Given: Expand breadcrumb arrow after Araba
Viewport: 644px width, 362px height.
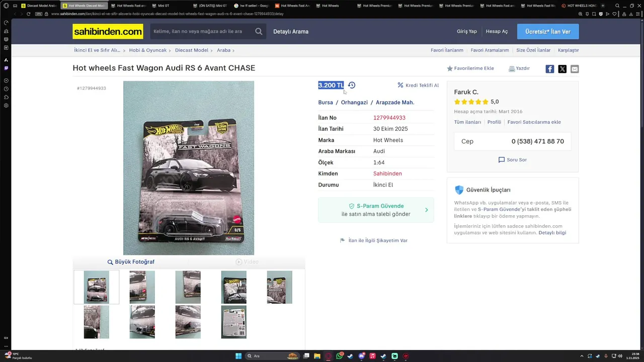Looking at the screenshot, I should [233, 50].
